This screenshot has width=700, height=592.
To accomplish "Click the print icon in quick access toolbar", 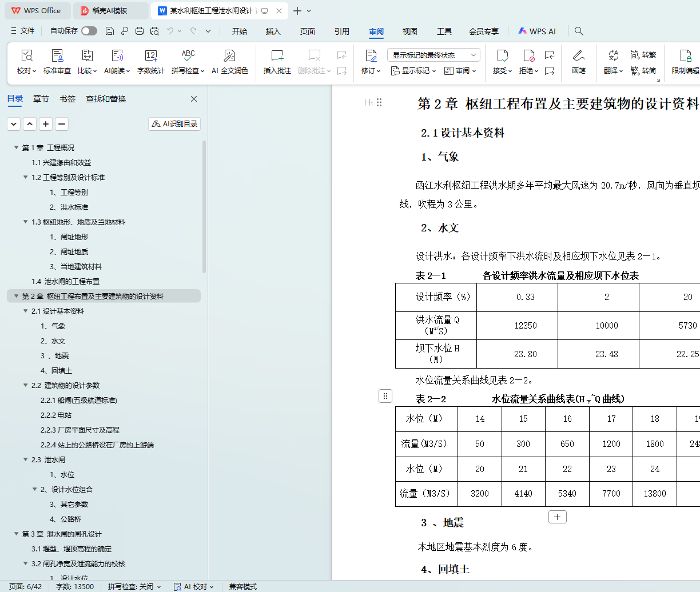I will 140,31.
